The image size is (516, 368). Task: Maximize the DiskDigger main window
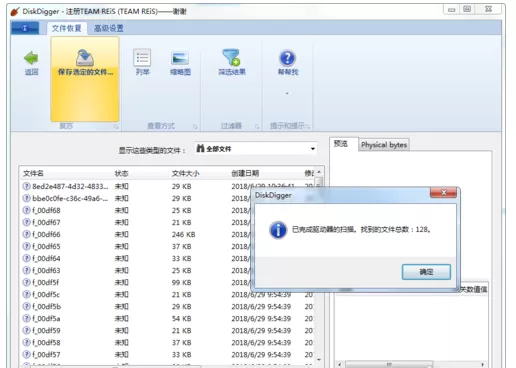click(467, 9)
